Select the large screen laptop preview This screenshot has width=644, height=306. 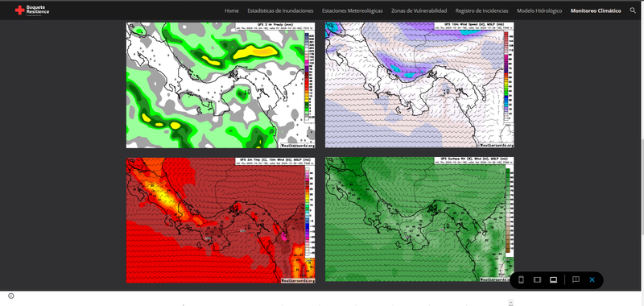553,279
